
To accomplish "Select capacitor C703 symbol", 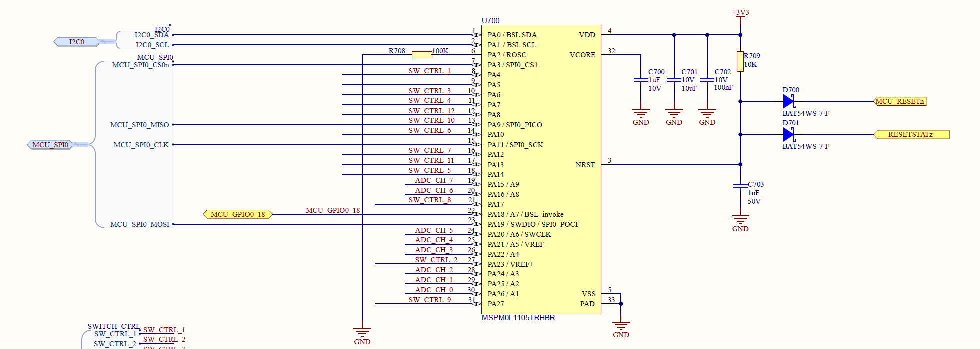I will 740,186.
